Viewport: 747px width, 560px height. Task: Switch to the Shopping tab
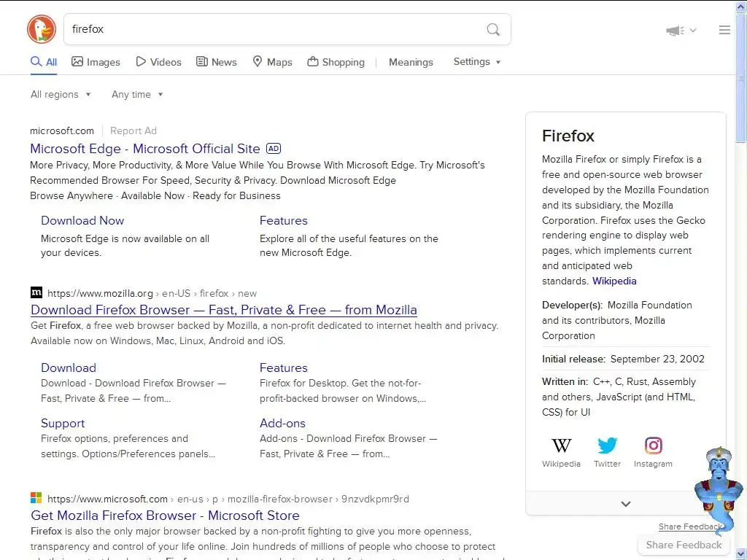click(336, 62)
